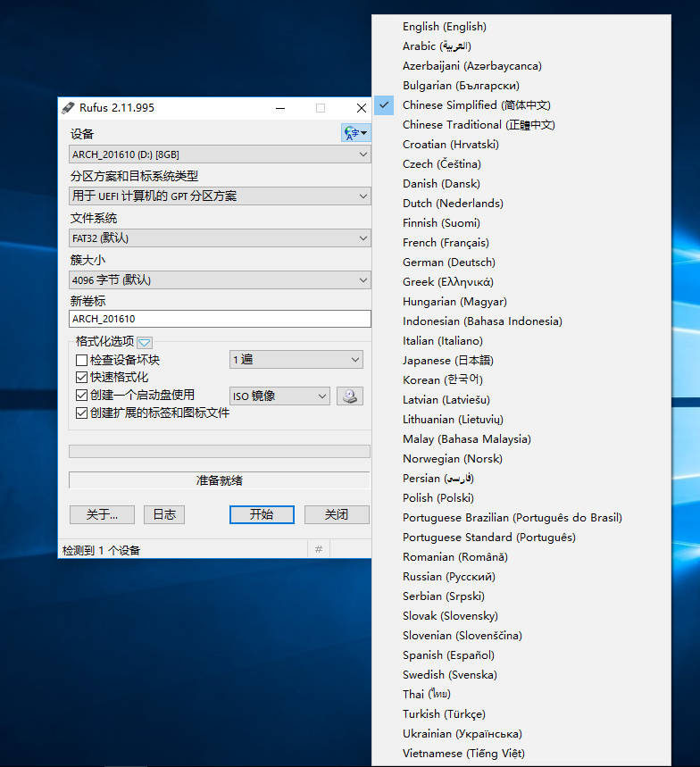Select Korean language
Screen dimensions: 700x767
[521, 380]
